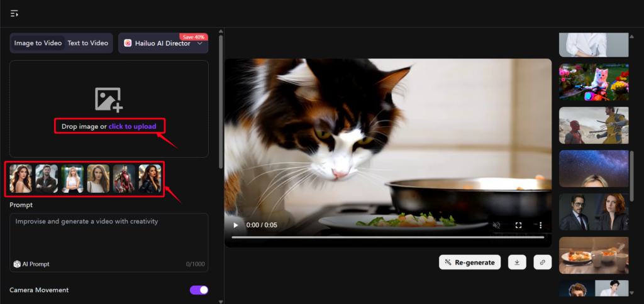Click the left panel scroll down arrow
Image resolution: width=644 pixels, height=304 pixels.
tap(221, 301)
